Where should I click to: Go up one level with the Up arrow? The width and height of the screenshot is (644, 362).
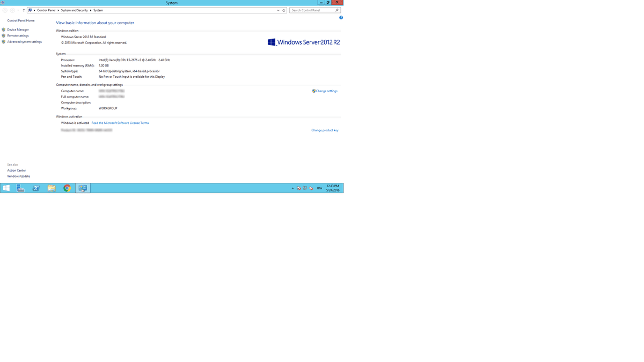[x=24, y=10]
